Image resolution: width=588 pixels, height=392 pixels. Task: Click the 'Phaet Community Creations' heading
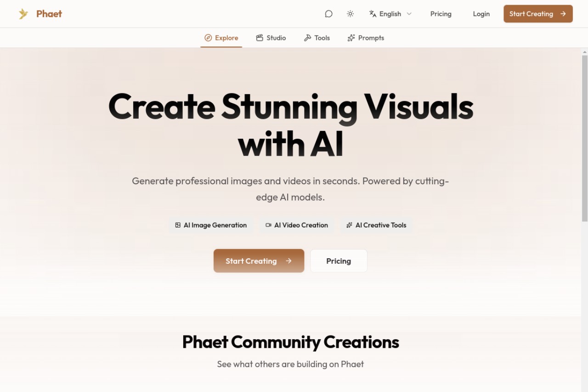[291, 342]
